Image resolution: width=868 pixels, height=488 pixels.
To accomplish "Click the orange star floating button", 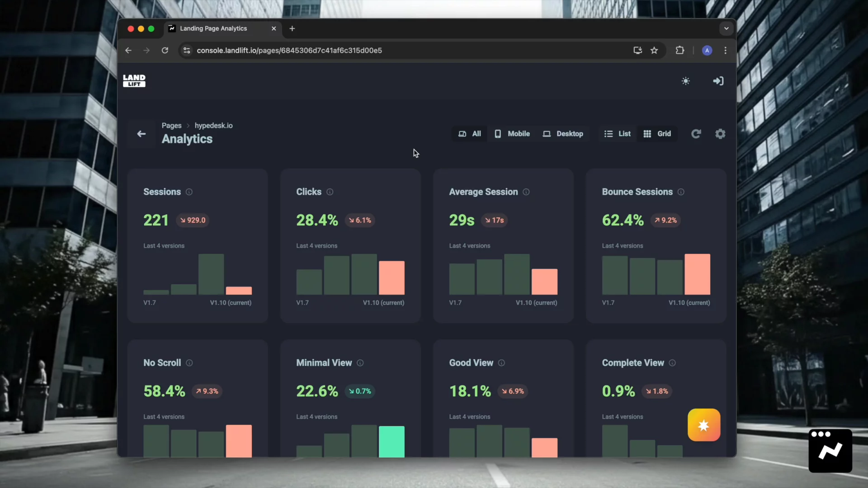I will [x=703, y=425].
